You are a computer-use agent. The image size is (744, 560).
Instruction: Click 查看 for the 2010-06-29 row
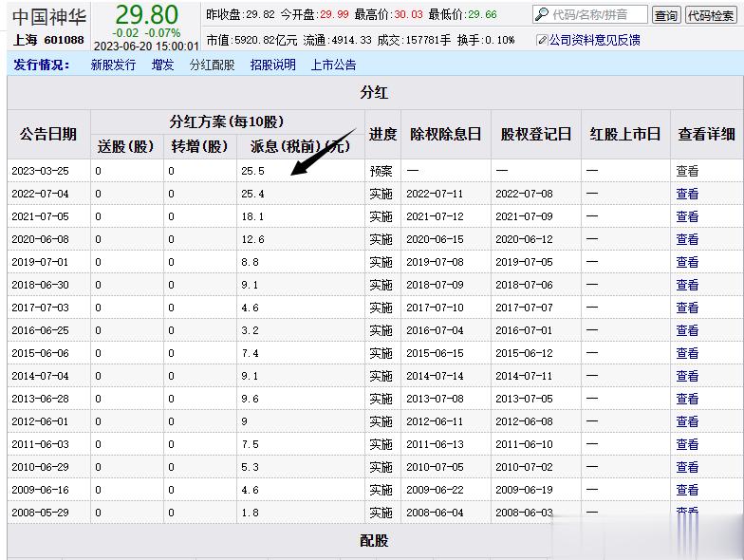tap(687, 467)
